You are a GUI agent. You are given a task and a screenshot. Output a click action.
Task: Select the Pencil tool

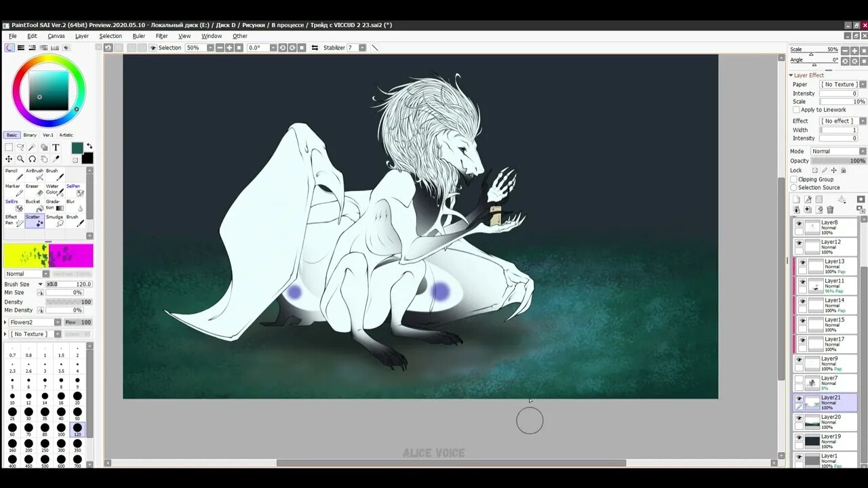point(14,174)
